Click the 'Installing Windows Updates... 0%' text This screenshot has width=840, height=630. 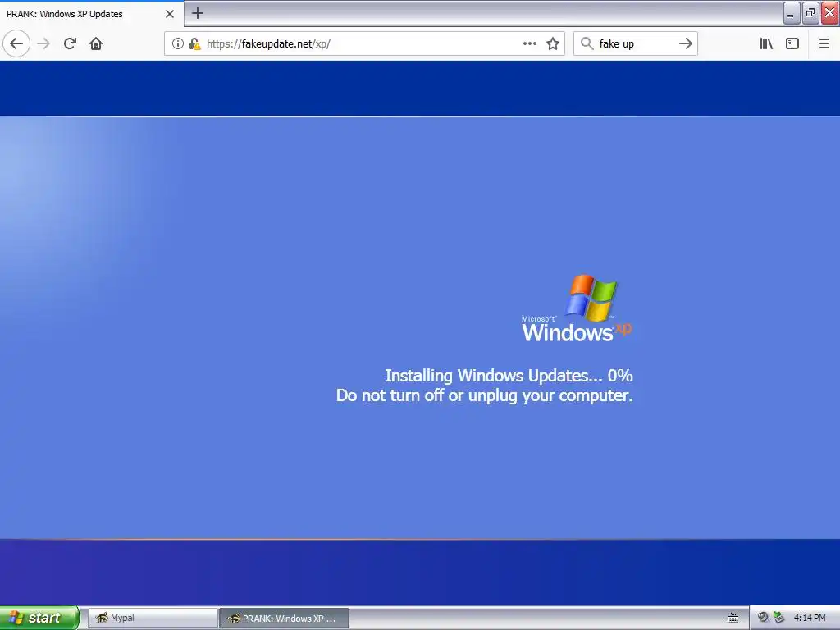(x=509, y=376)
